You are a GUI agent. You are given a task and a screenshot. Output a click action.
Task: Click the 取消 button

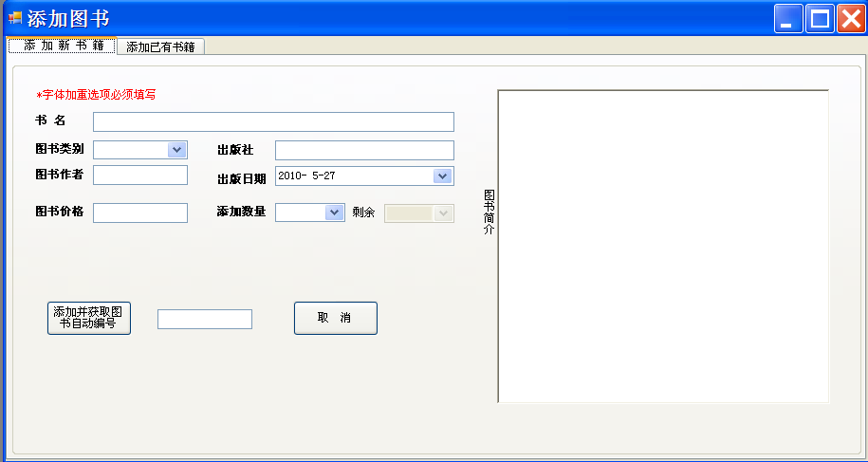tap(336, 318)
